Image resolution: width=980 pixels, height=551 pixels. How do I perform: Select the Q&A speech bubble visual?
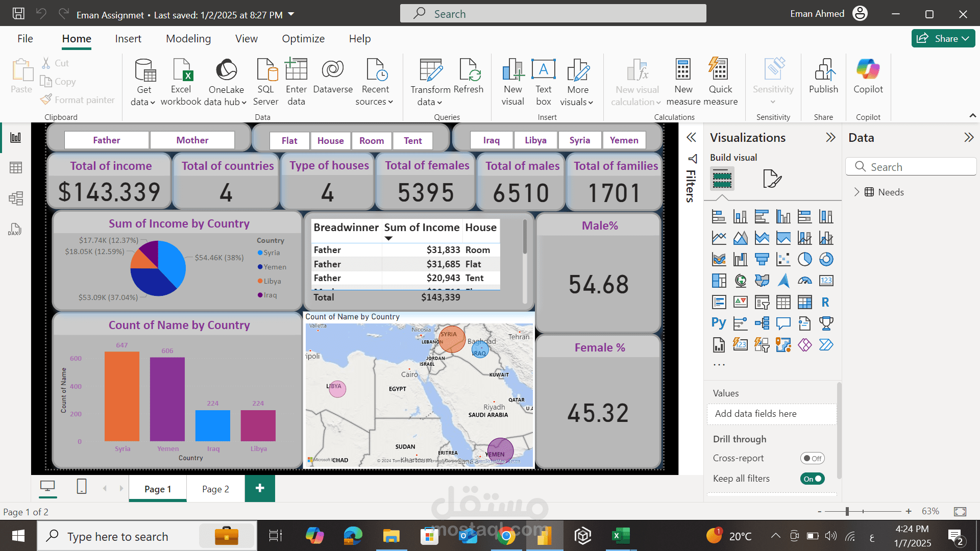tap(783, 323)
